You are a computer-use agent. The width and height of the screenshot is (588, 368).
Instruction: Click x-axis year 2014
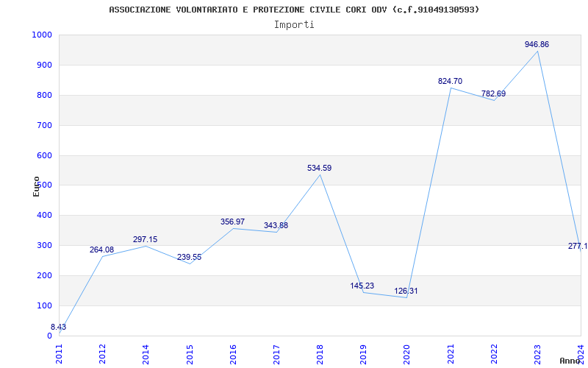(146, 354)
